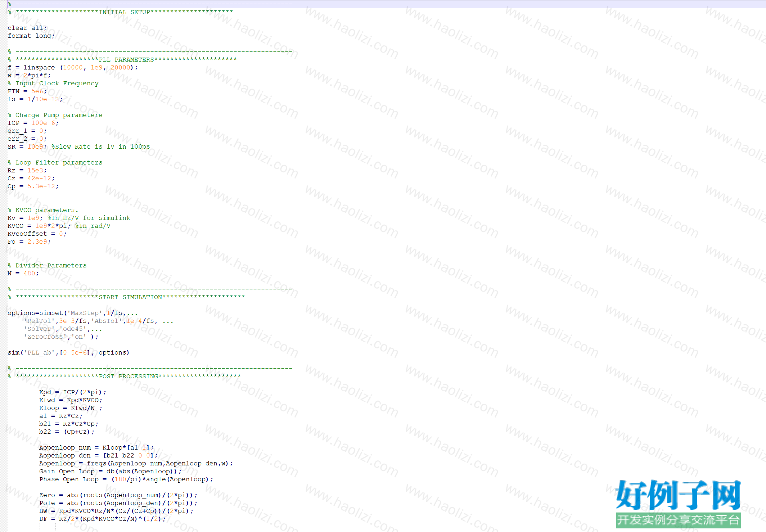Click the 'Input Clock Frequency' comment

click(53, 83)
